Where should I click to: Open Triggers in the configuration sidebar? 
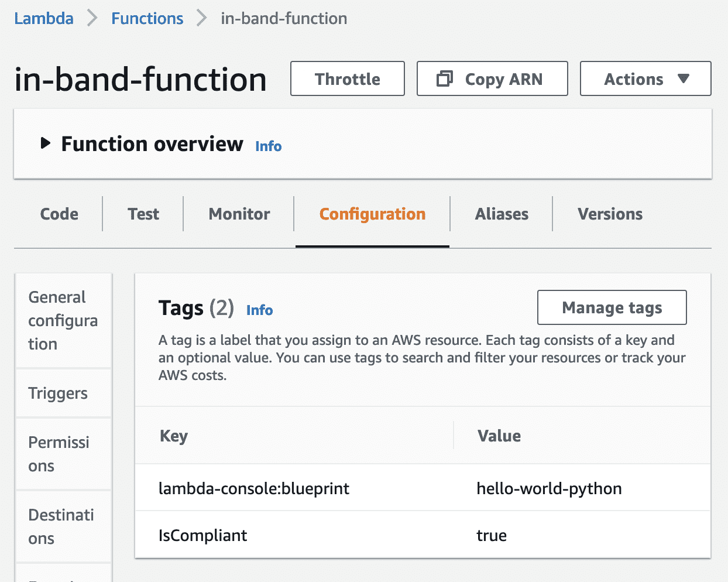pos(63,393)
